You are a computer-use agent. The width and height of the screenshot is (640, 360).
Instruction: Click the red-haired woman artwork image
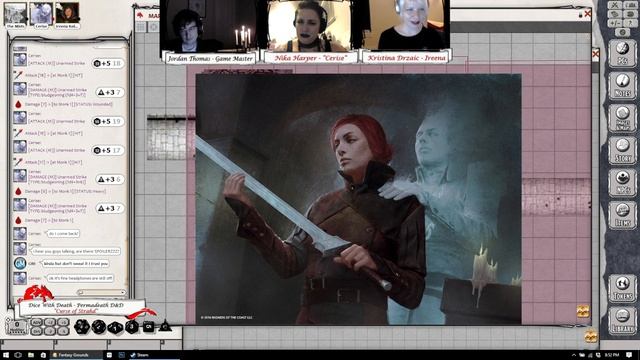click(x=358, y=199)
